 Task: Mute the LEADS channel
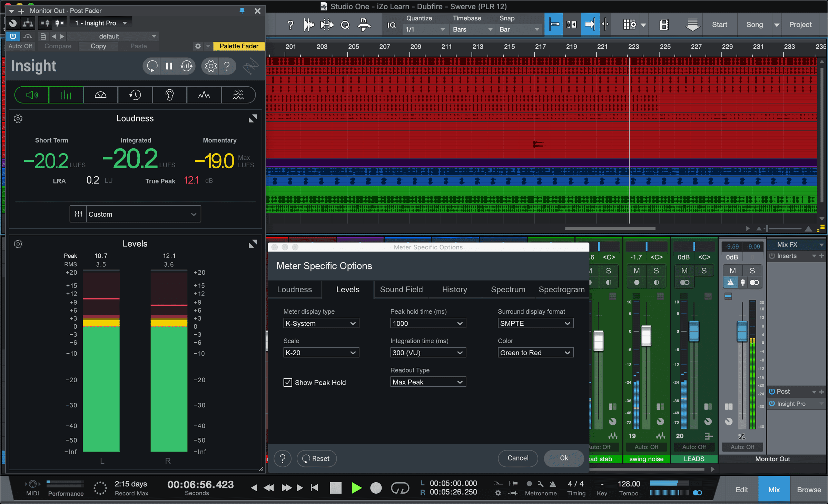[684, 271]
